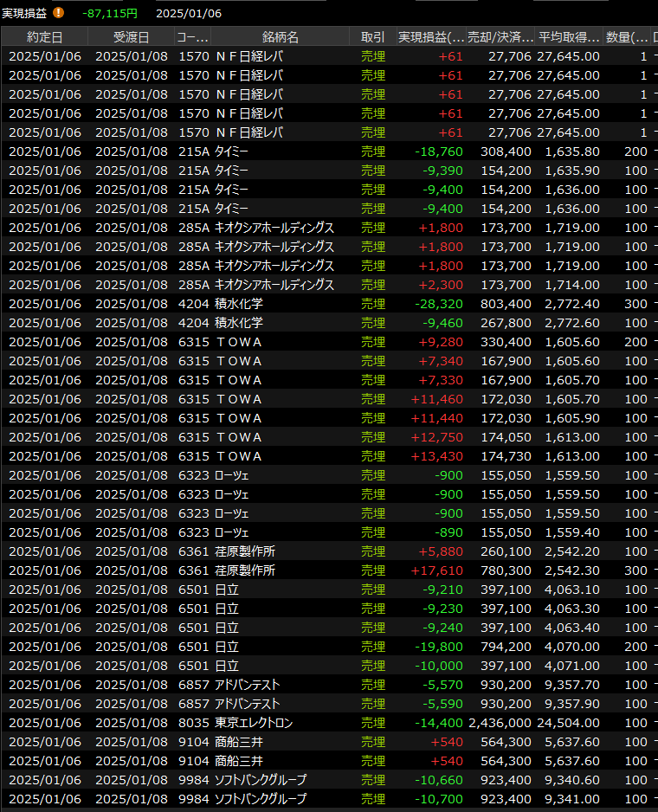
Task: Sort by the 受渡日 column header
Action: (x=131, y=37)
